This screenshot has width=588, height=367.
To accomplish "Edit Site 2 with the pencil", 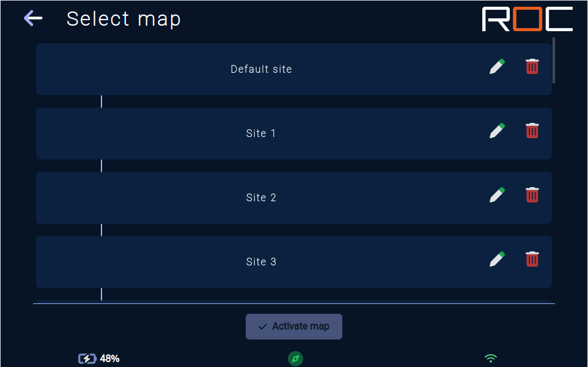I will (x=497, y=195).
